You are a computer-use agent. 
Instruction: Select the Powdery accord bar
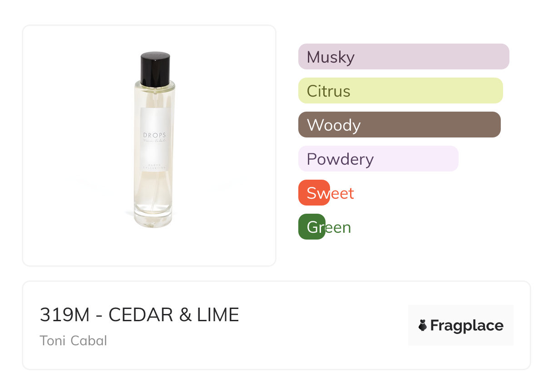coord(378,159)
